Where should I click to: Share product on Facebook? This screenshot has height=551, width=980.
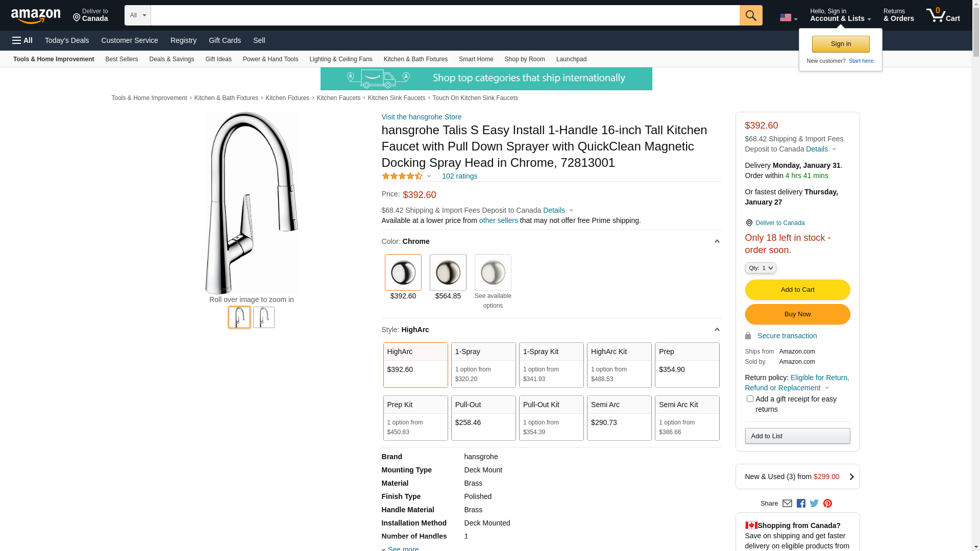[801, 504]
